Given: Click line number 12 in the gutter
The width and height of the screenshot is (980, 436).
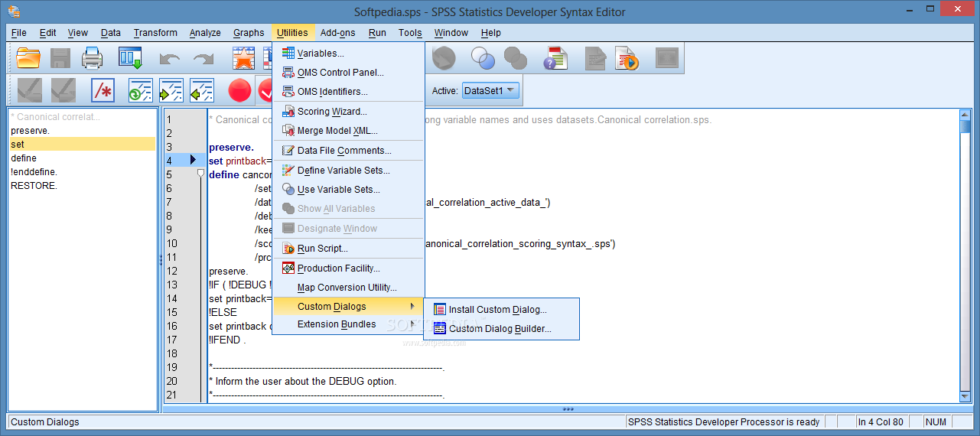Looking at the screenshot, I should [172, 271].
